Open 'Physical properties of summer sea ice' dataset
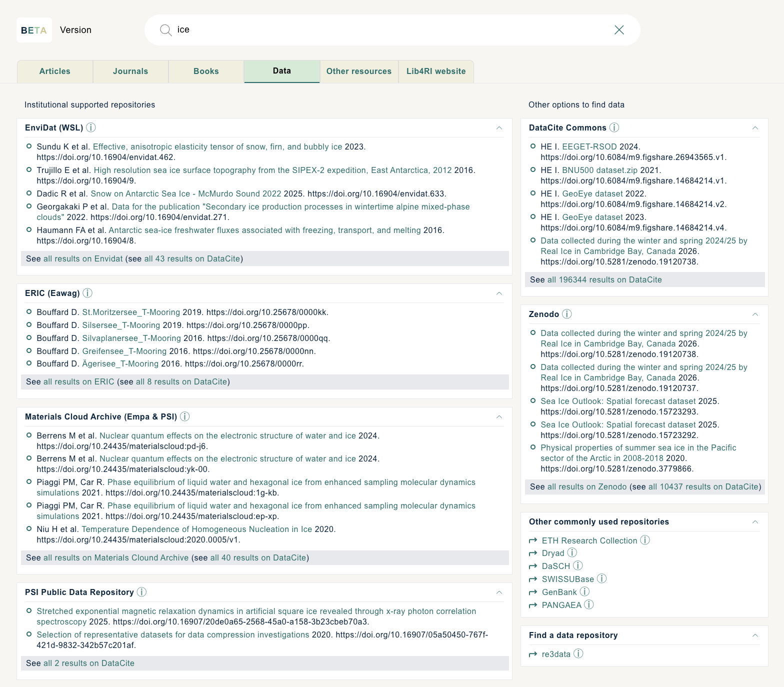Image resolution: width=784 pixels, height=687 pixels. [x=638, y=453]
